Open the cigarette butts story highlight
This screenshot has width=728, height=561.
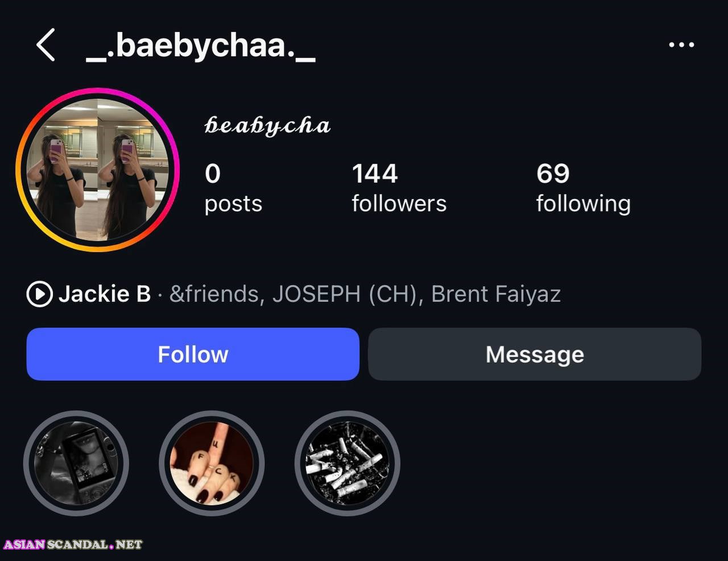(x=347, y=463)
